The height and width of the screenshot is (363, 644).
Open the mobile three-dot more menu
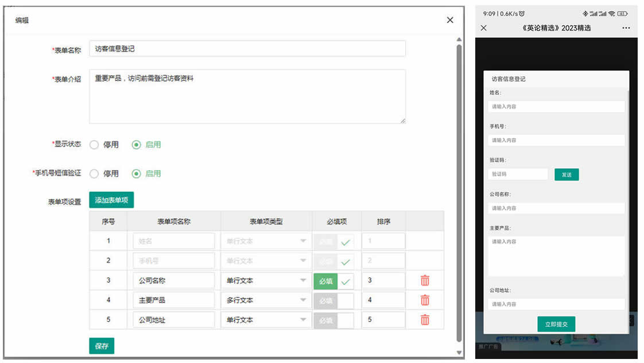(x=626, y=28)
